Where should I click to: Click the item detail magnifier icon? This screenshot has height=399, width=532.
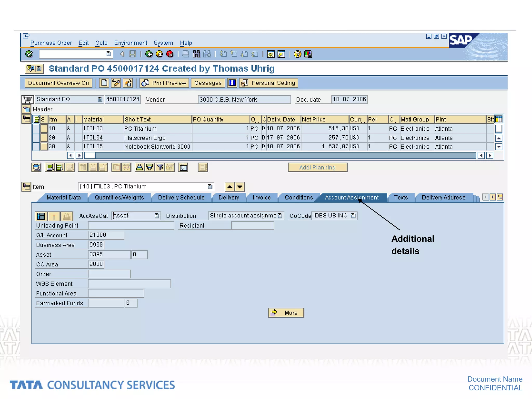click(x=36, y=167)
